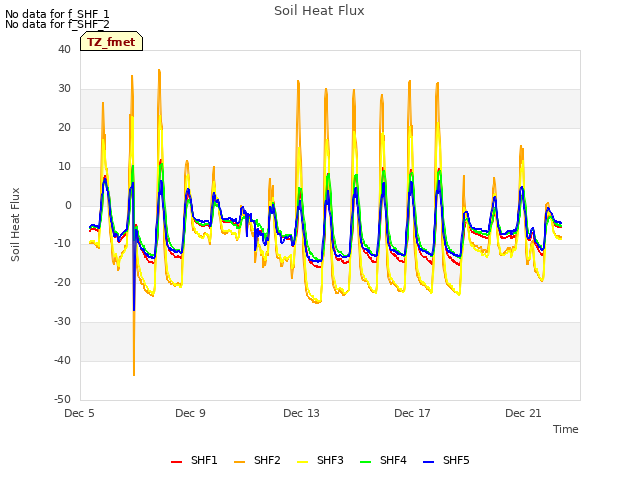Click the Dec 9 x-axis tick label
This screenshot has width=640, height=480.
(x=190, y=413)
